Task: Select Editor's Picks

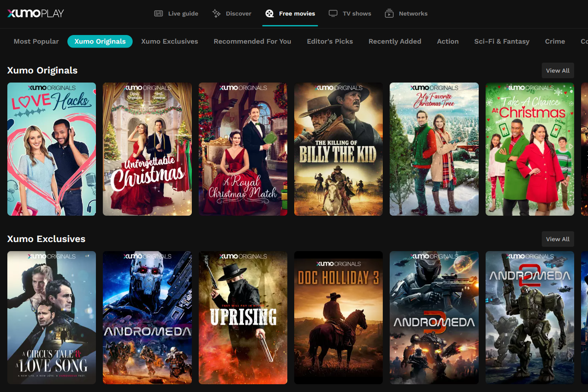Action: click(x=330, y=41)
